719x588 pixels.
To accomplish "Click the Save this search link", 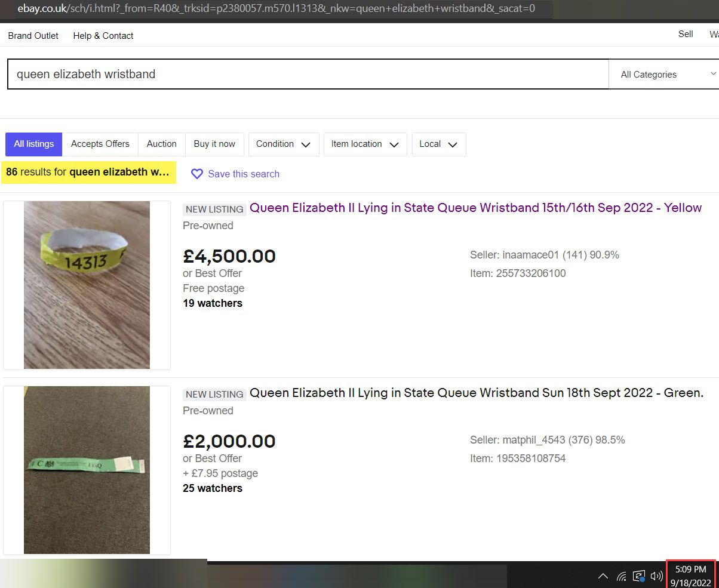I will click(x=244, y=174).
